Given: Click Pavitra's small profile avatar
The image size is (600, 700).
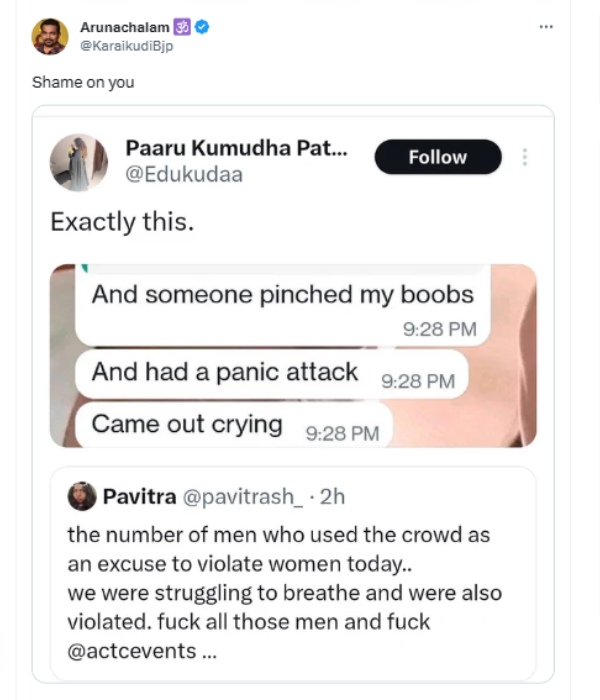Looking at the screenshot, I should click(81, 495).
